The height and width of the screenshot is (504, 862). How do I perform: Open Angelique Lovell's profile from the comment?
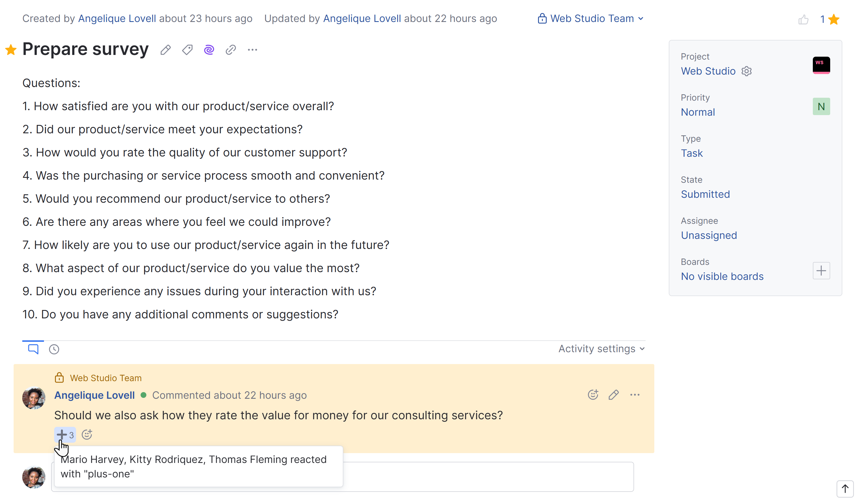(94, 395)
